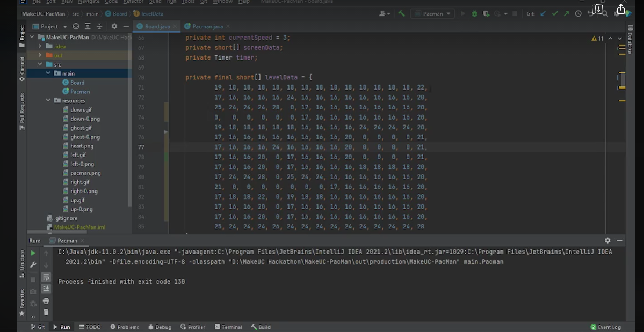Click the Git push green arrow
The height and width of the screenshot is (332, 644).
566,14
